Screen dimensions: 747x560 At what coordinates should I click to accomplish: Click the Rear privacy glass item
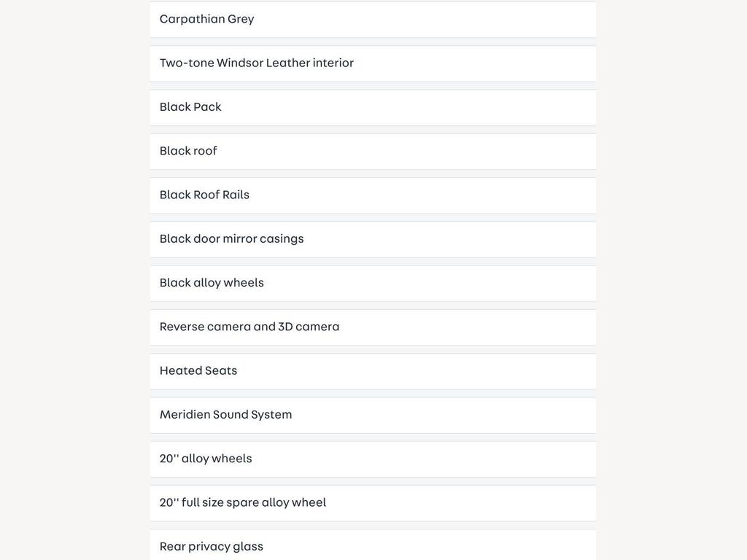pyautogui.click(x=373, y=545)
